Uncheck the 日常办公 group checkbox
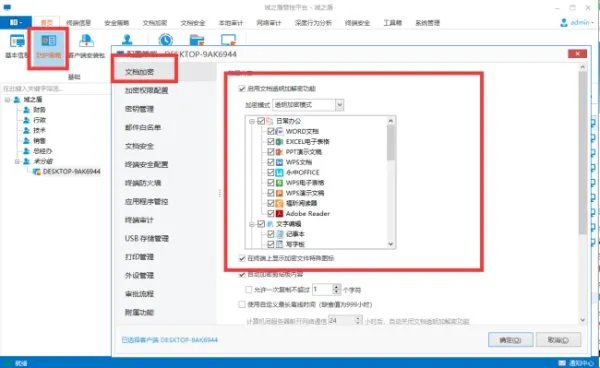The image size is (600, 368). coord(261,121)
